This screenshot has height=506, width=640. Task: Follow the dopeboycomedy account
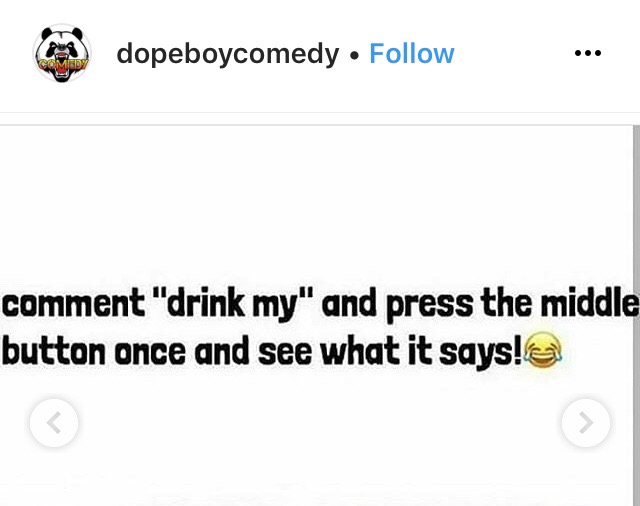411,53
